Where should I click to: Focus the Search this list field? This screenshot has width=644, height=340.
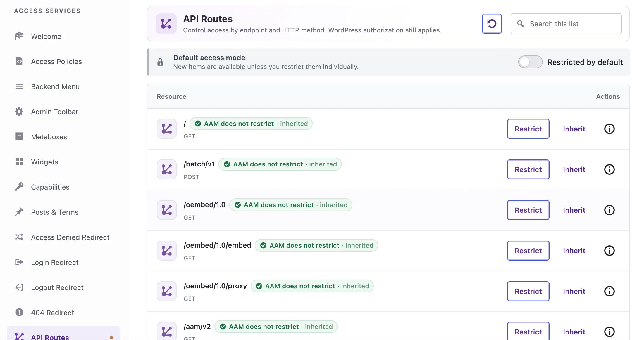pyautogui.click(x=566, y=24)
